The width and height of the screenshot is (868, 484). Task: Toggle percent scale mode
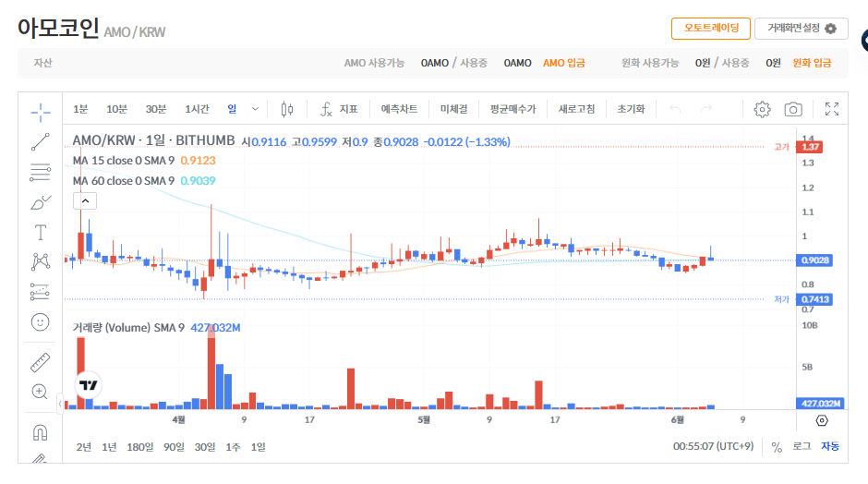(777, 447)
